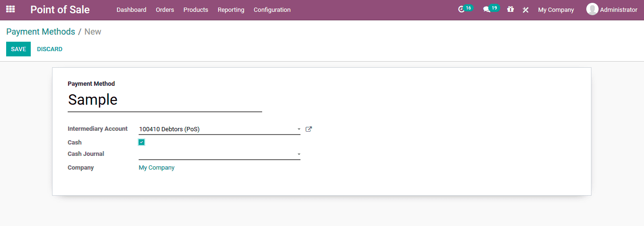Go back to Payment Methods breadcrumb
Viewport: 644px width, 226px height.
click(41, 32)
